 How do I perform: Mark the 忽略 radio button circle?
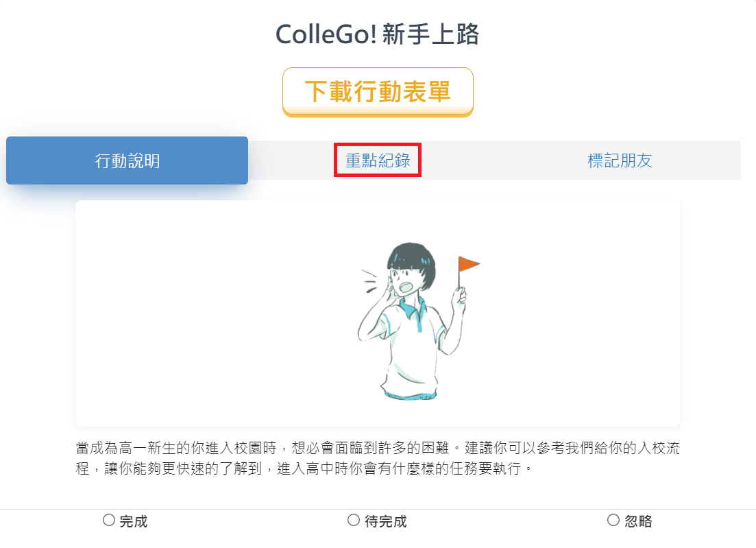(613, 520)
